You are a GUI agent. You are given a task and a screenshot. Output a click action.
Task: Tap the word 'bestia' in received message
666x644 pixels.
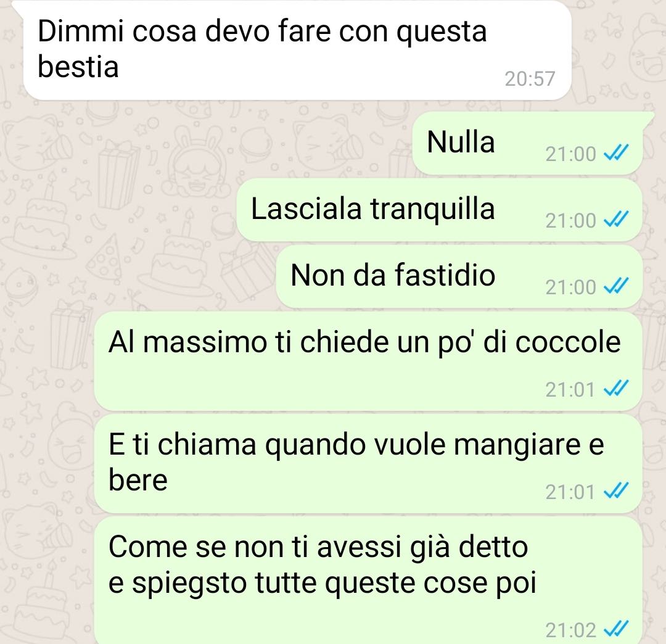(78, 67)
